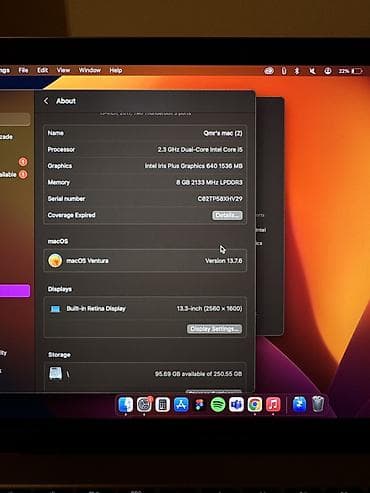Click the macOS Ventura logo icon

click(x=55, y=260)
